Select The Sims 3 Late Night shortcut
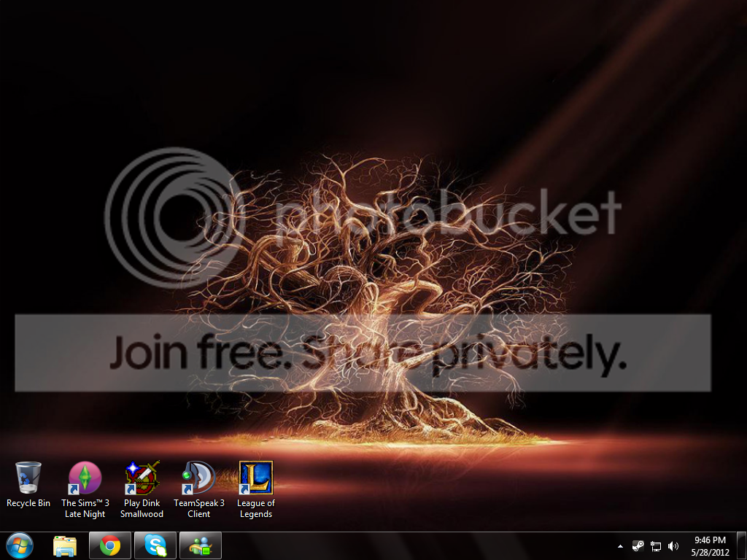This screenshot has height=560, width=747. (x=85, y=489)
